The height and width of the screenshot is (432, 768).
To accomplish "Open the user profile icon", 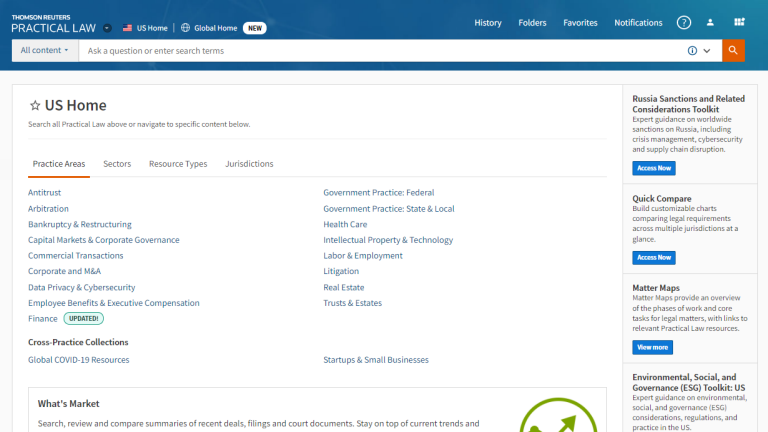I will point(711,23).
